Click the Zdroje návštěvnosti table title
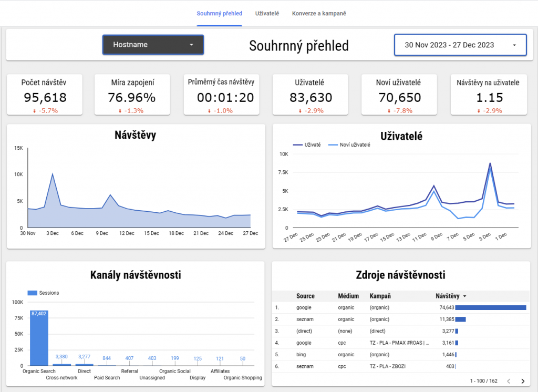 [400, 275]
